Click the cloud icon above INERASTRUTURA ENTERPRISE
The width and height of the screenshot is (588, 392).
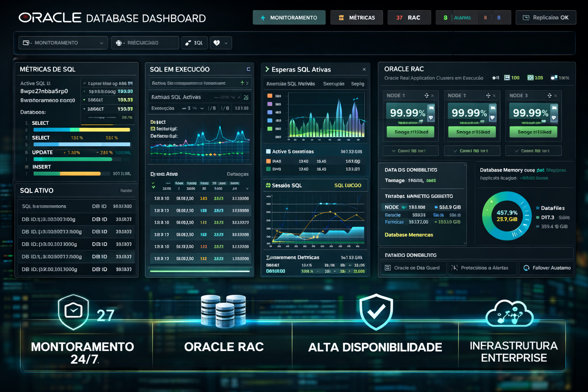pos(510,313)
